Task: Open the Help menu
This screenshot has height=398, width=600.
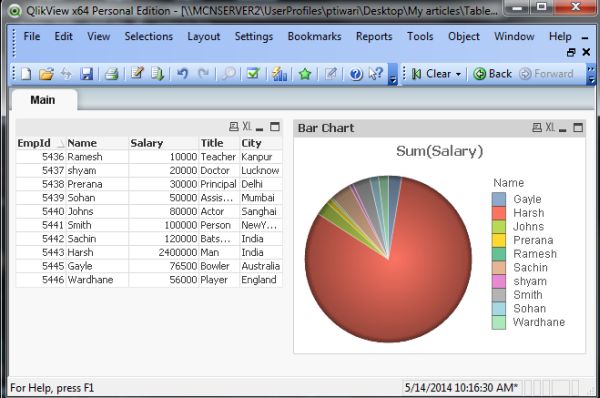Action: tap(560, 37)
